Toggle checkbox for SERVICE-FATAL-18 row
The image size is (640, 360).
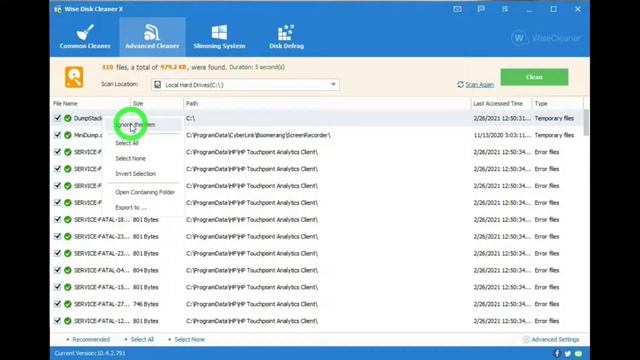click(58, 220)
